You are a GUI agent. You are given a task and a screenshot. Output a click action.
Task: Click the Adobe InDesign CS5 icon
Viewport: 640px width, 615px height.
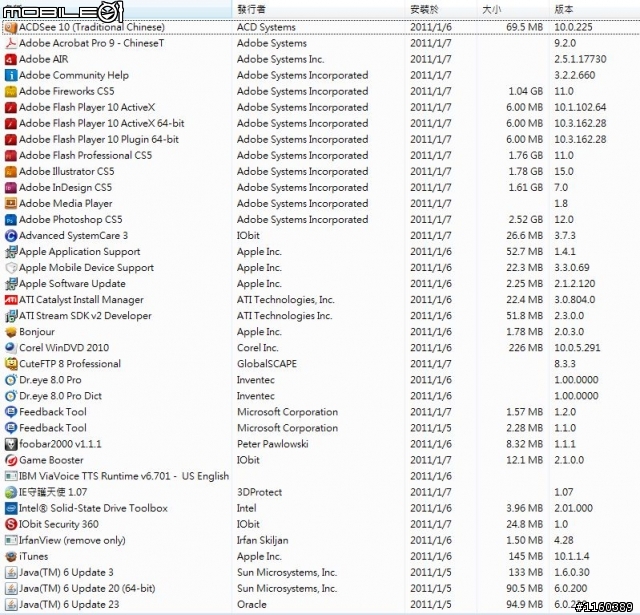11,188
